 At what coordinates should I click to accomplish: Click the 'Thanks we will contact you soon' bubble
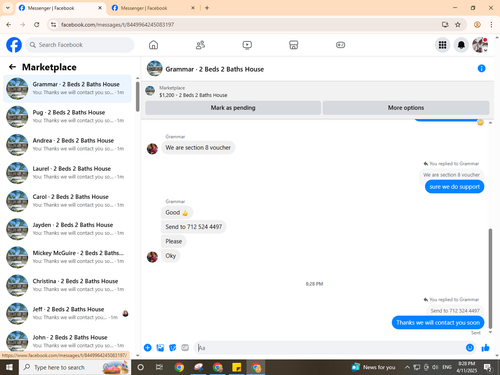click(x=438, y=323)
